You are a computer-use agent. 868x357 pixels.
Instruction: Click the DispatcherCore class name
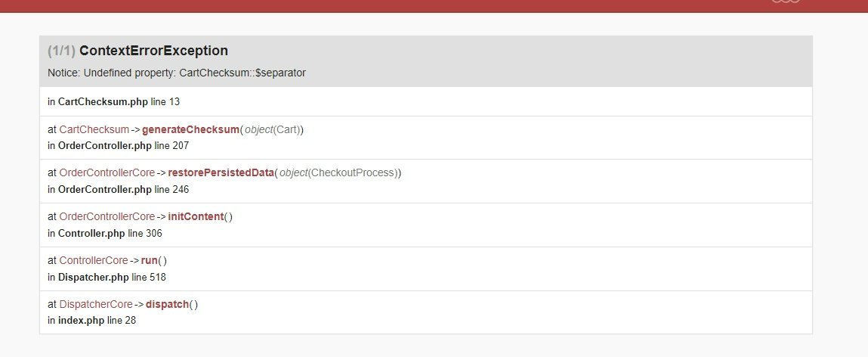(96, 304)
